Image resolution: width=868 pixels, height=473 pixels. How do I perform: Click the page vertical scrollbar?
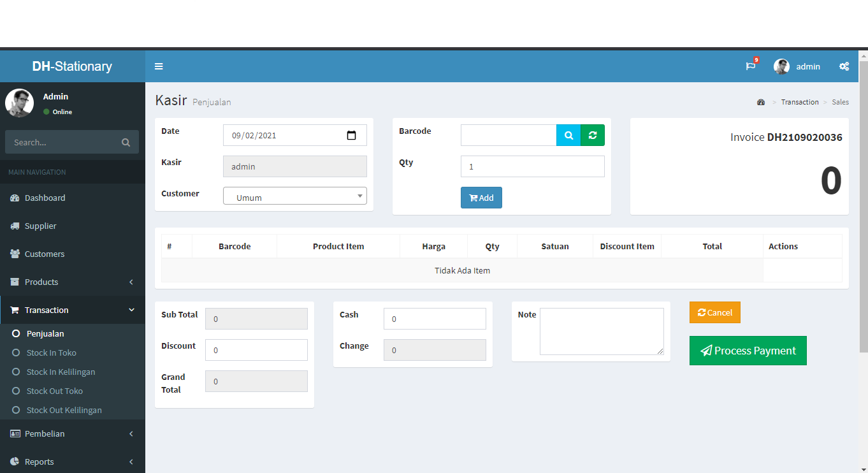(863, 204)
